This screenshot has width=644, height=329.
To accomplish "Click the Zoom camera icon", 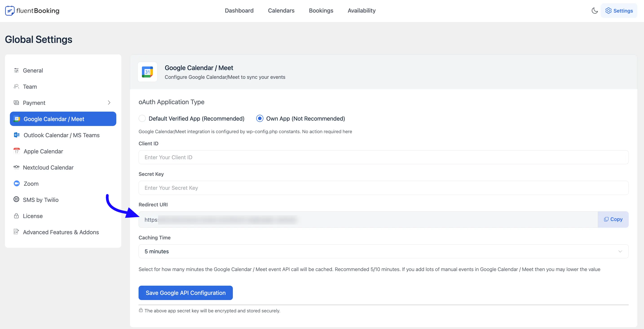I will [17, 183].
